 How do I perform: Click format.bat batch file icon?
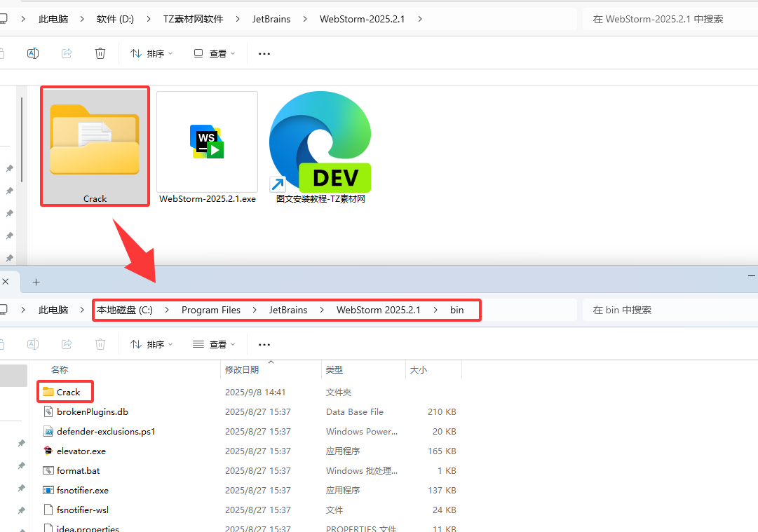pos(48,470)
